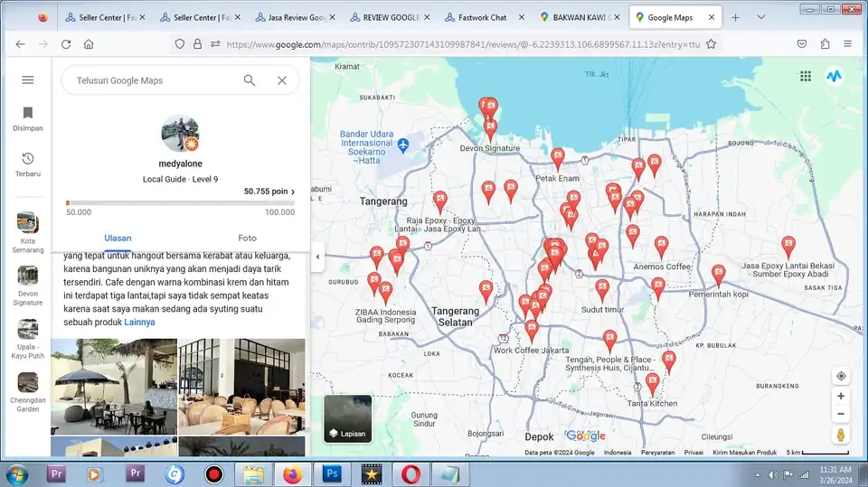
Task: Click the URL address bar
Action: (x=463, y=44)
